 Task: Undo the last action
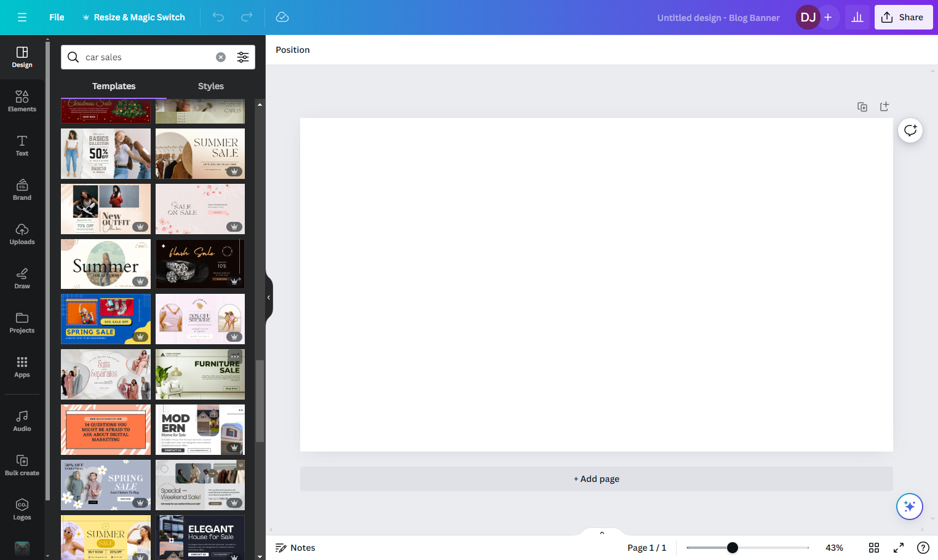point(218,17)
